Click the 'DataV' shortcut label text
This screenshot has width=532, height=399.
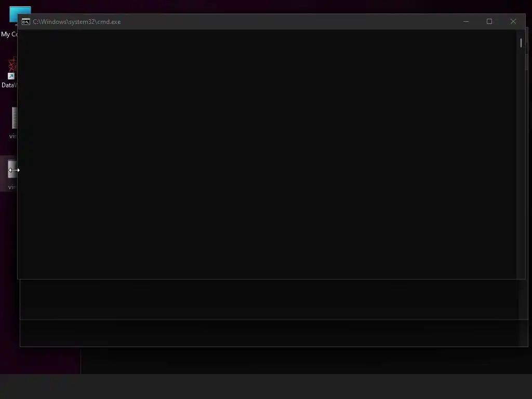[x=9, y=85]
